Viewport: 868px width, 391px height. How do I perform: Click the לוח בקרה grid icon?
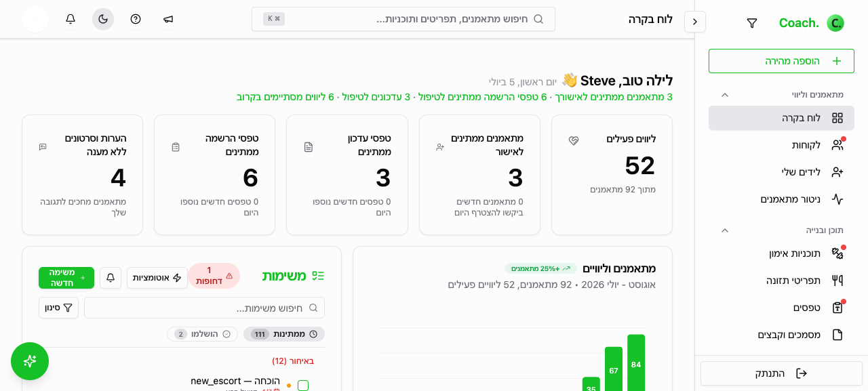pos(837,118)
